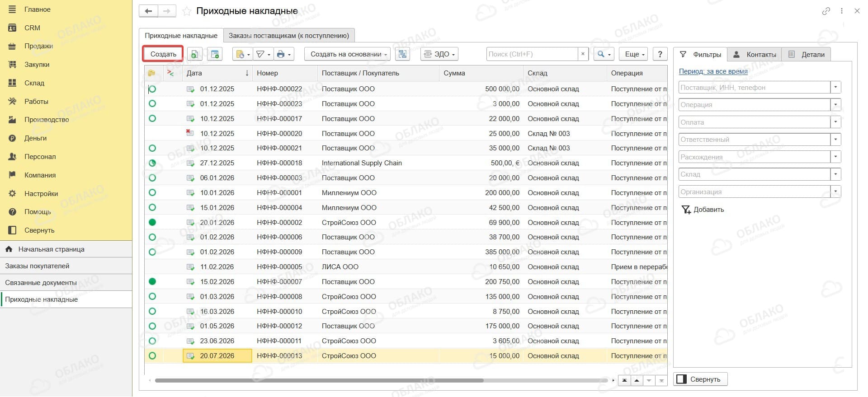Switch to Связанные документы in open pages panel

point(66,283)
